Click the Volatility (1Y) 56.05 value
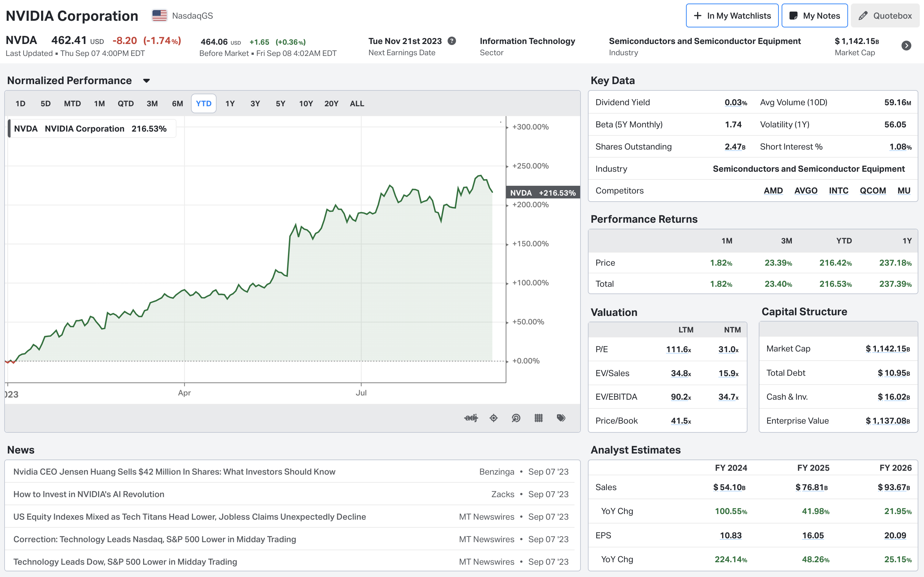This screenshot has width=924, height=577. pos(895,125)
